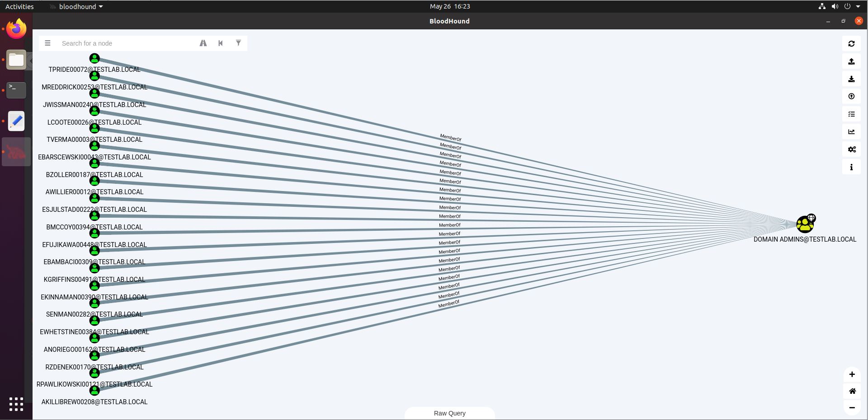Click the network status icon in top bar

[822, 6]
